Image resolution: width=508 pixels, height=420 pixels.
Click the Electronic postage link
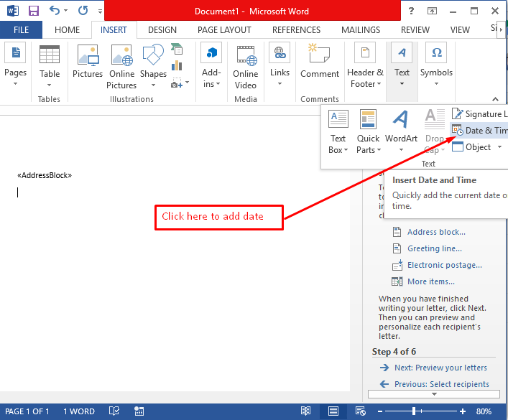pos(445,265)
